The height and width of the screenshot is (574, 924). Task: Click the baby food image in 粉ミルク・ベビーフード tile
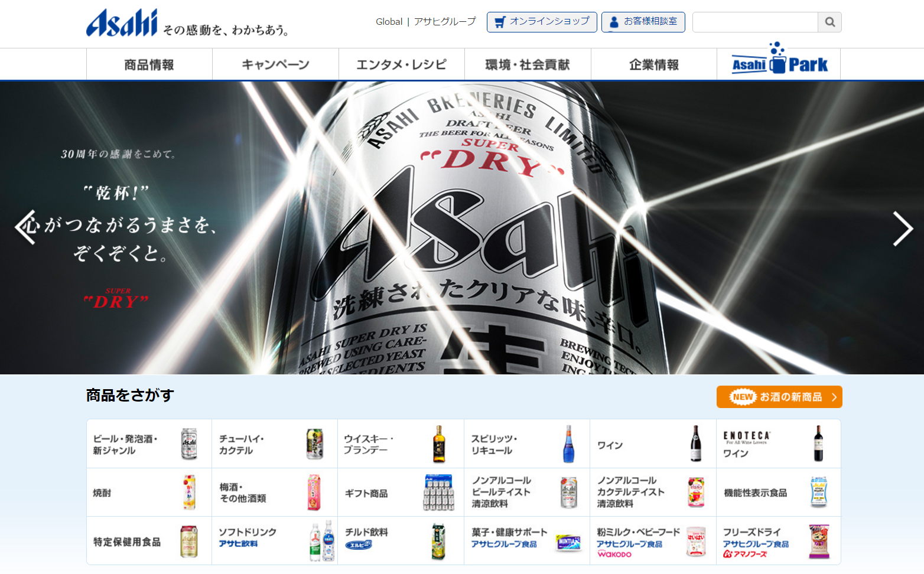pos(696,542)
